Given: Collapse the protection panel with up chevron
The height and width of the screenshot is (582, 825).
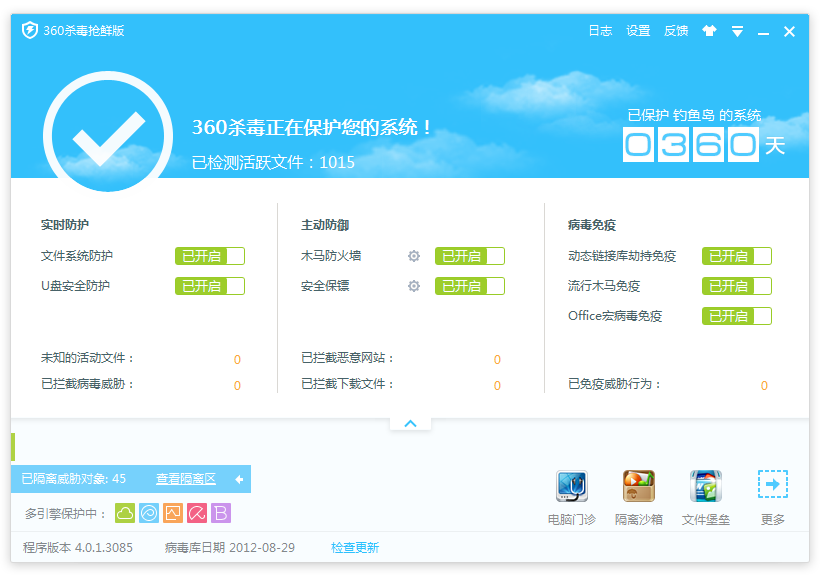Looking at the screenshot, I should pyautogui.click(x=410, y=424).
